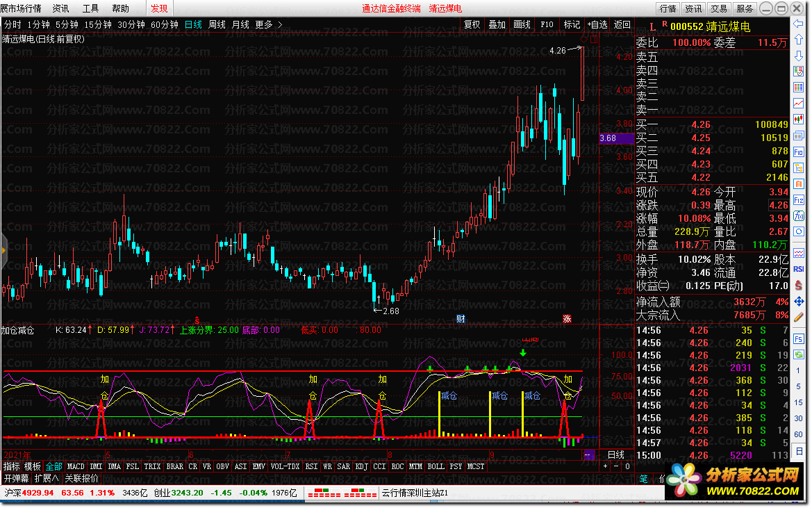Open the tree structure icon in sidebar
The width and height of the screenshot is (812, 508).
click(x=799, y=168)
